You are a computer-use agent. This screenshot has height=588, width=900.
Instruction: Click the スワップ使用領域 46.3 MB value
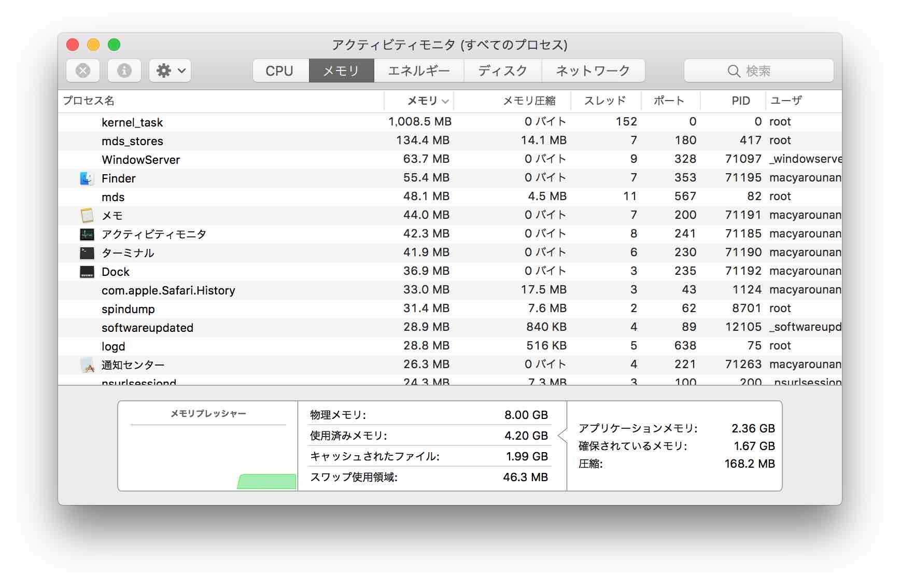[526, 477]
